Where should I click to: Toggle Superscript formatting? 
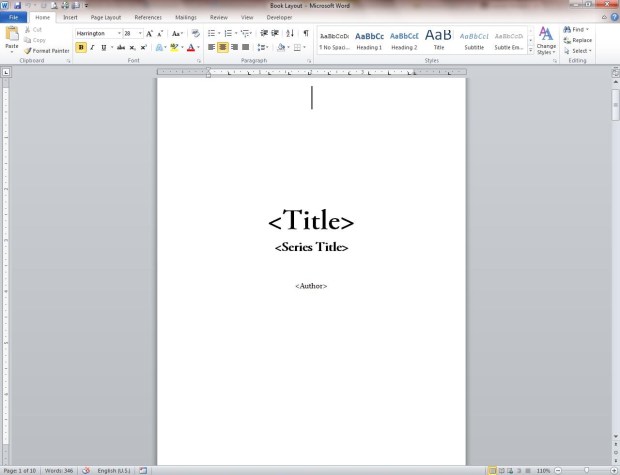point(144,47)
